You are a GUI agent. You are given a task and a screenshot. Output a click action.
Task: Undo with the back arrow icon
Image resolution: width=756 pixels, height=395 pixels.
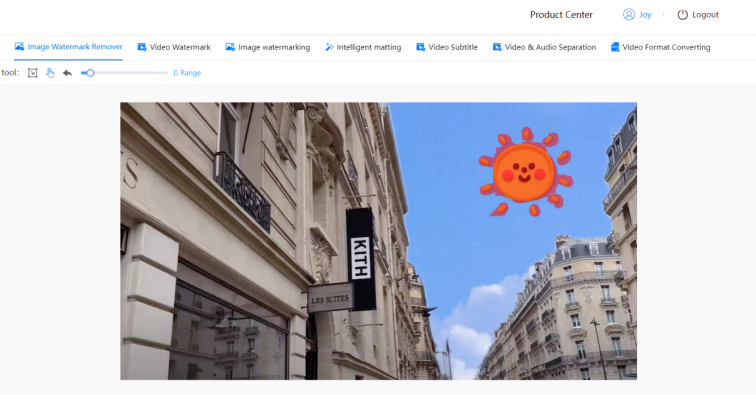(67, 73)
